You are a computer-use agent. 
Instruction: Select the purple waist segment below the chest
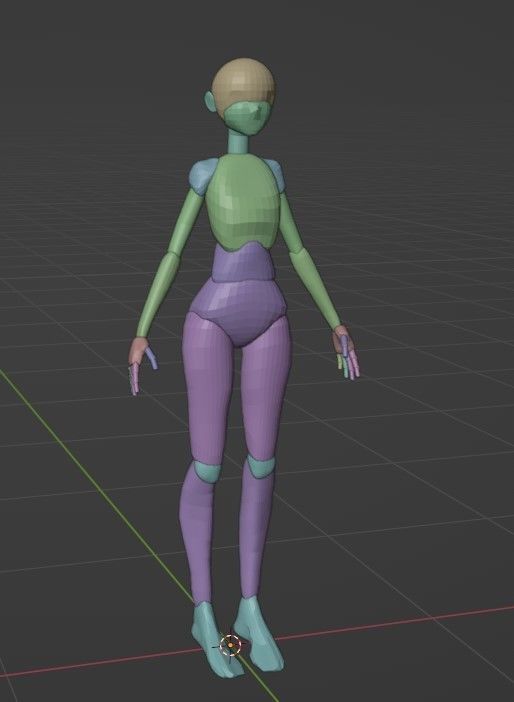(x=242, y=263)
